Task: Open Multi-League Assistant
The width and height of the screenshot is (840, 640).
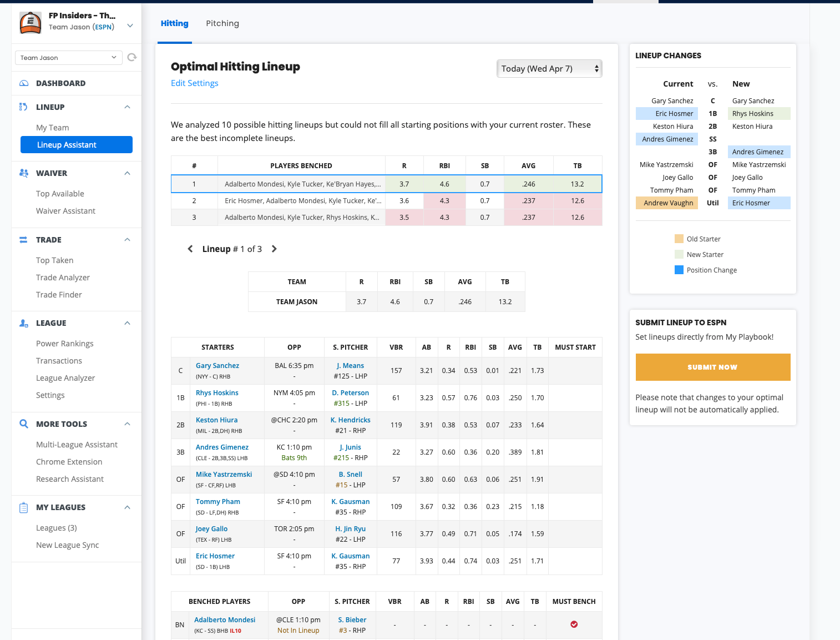Action: click(x=77, y=445)
